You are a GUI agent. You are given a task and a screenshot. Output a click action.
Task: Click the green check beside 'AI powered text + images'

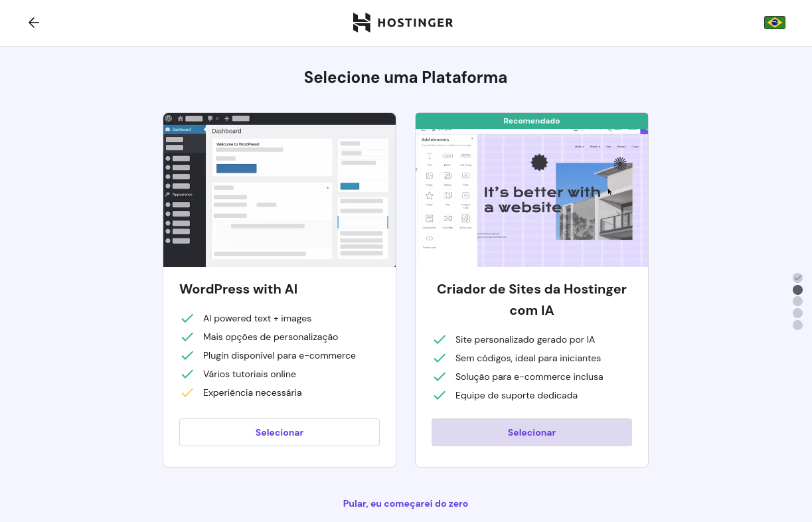(187, 318)
